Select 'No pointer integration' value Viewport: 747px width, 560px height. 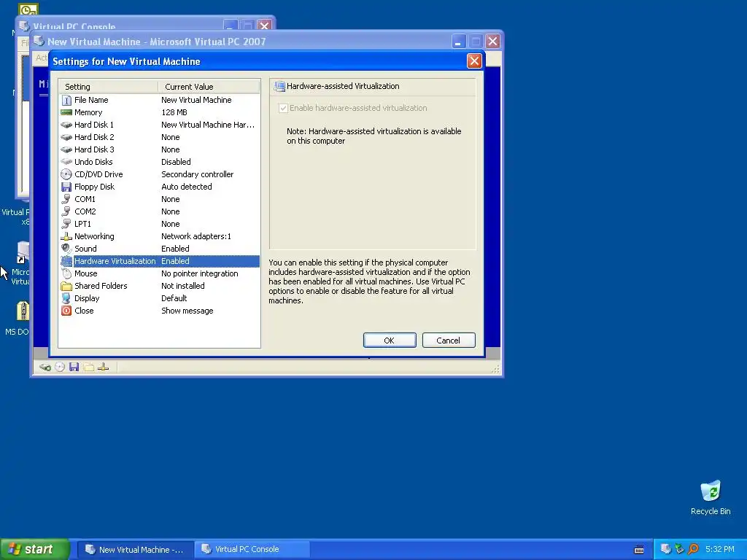(200, 273)
